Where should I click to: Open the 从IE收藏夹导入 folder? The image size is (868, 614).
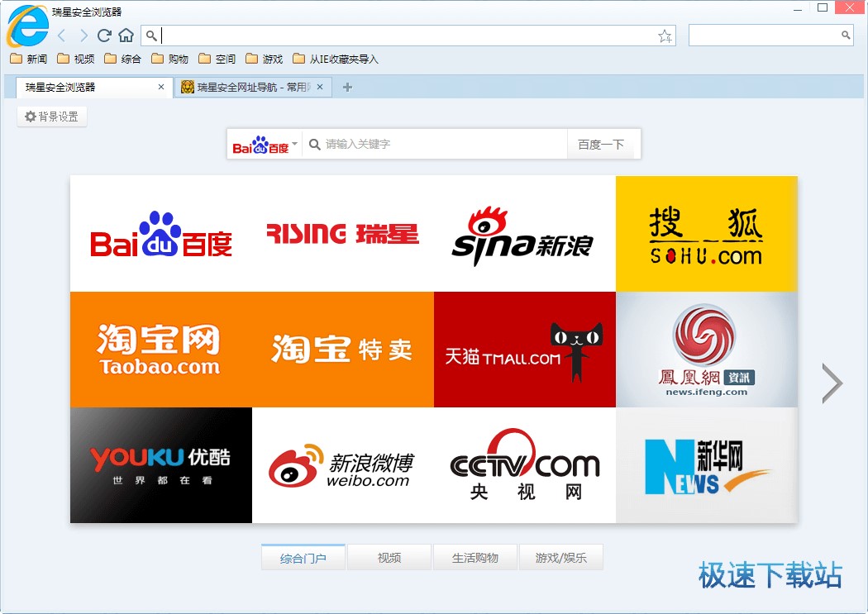(336, 59)
